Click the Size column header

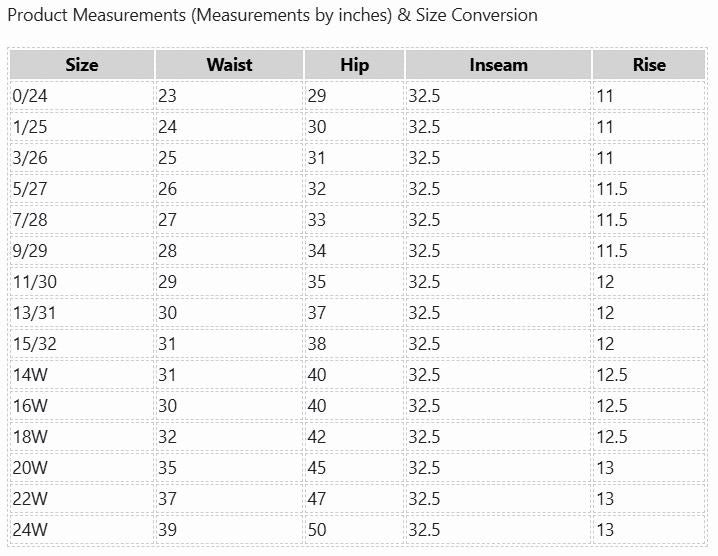(x=82, y=65)
